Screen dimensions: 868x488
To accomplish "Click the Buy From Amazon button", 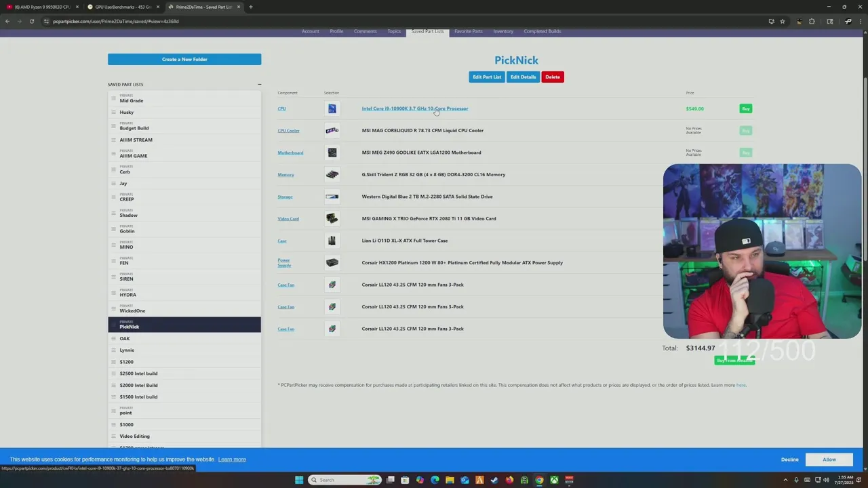I will coord(734,360).
